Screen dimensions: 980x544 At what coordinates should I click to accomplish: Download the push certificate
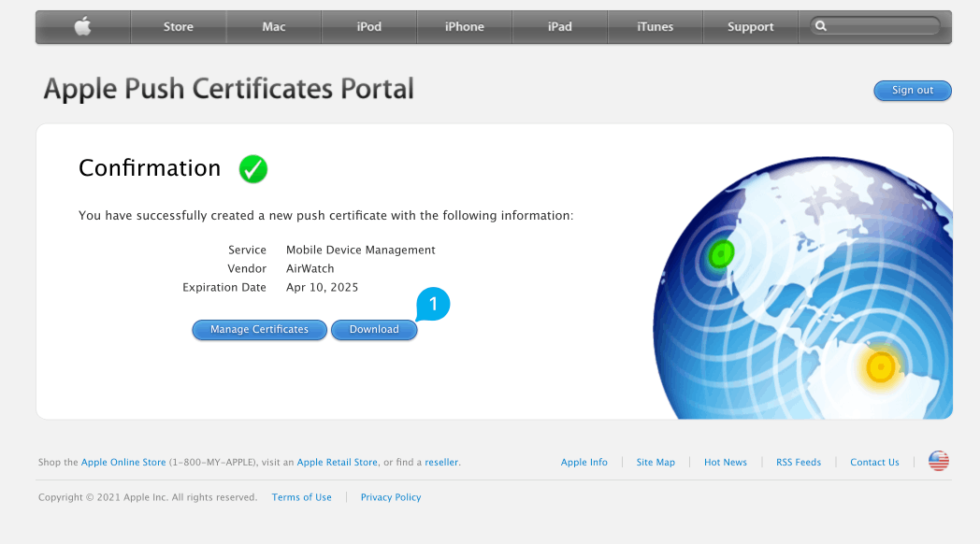[x=374, y=330]
